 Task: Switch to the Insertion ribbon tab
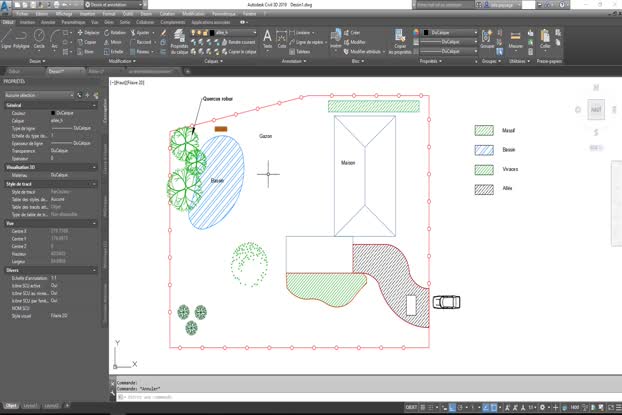coord(27,22)
